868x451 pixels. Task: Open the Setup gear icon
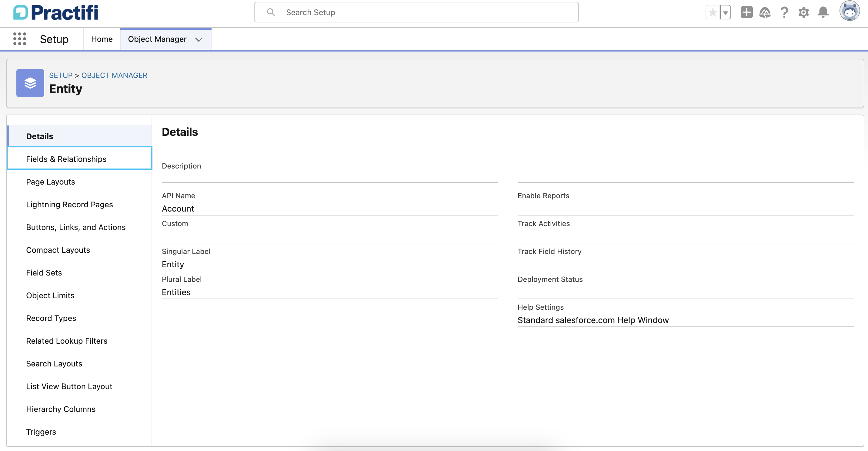[804, 12]
